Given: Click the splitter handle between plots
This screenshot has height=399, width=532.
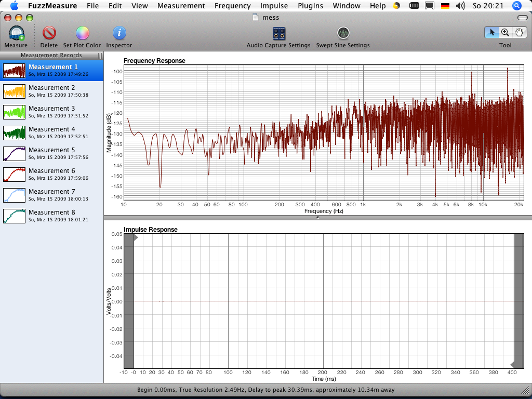Looking at the screenshot, I should (x=318, y=218).
